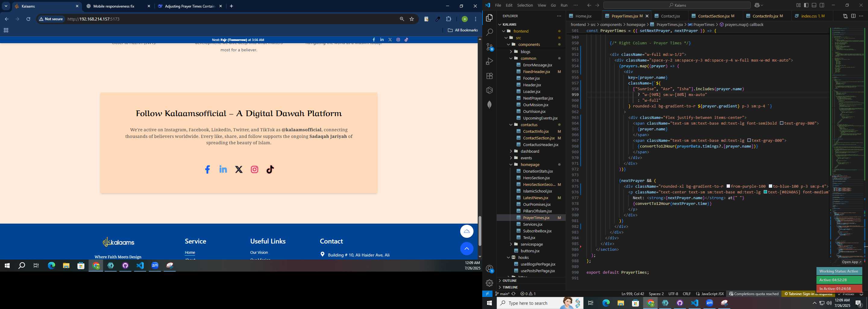
Task: Open the Extensions view in VS Code
Action: [489, 76]
